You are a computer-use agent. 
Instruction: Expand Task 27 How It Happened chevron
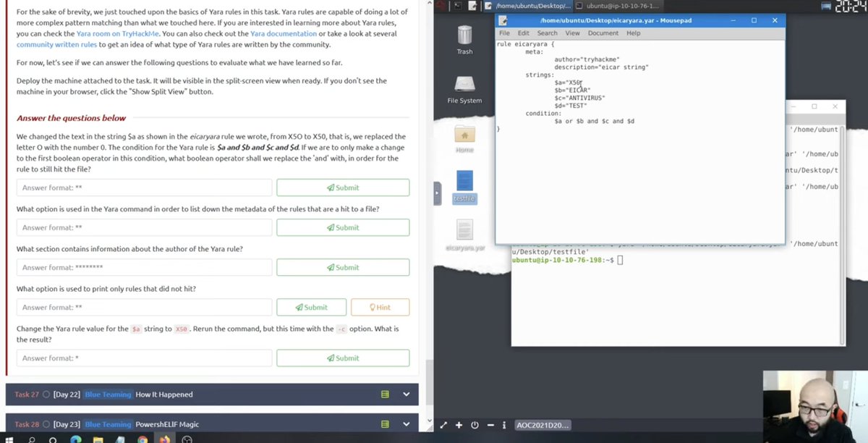click(x=406, y=395)
